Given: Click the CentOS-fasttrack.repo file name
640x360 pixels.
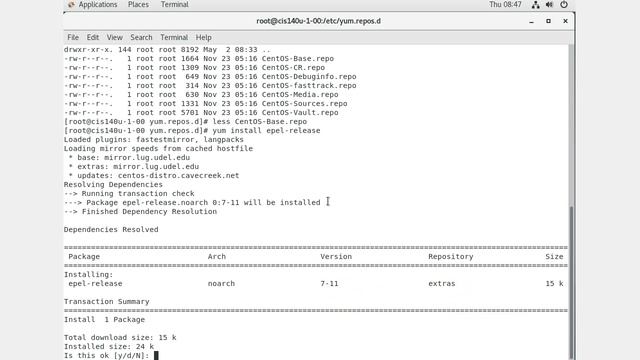Looking at the screenshot, I should tap(309, 85).
